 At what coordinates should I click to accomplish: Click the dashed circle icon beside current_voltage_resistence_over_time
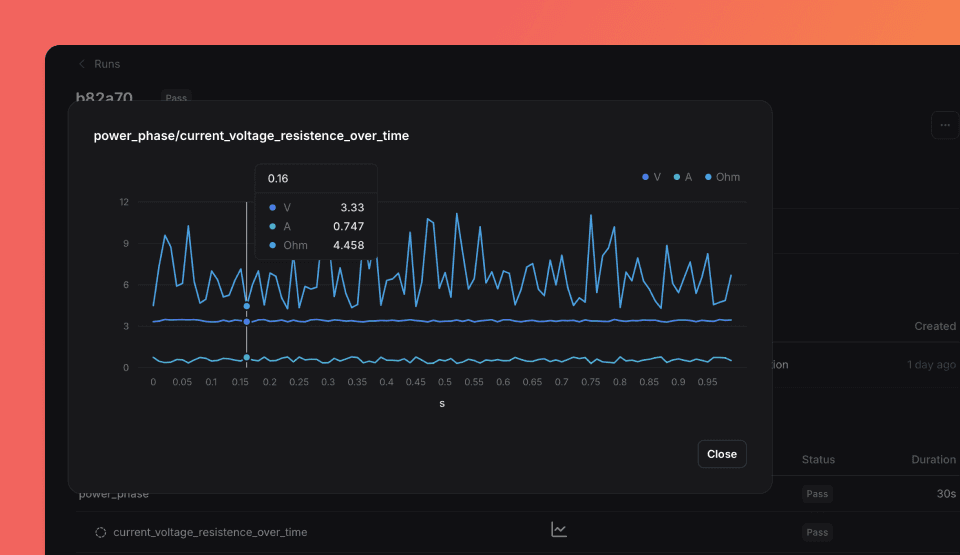[x=100, y=532]
